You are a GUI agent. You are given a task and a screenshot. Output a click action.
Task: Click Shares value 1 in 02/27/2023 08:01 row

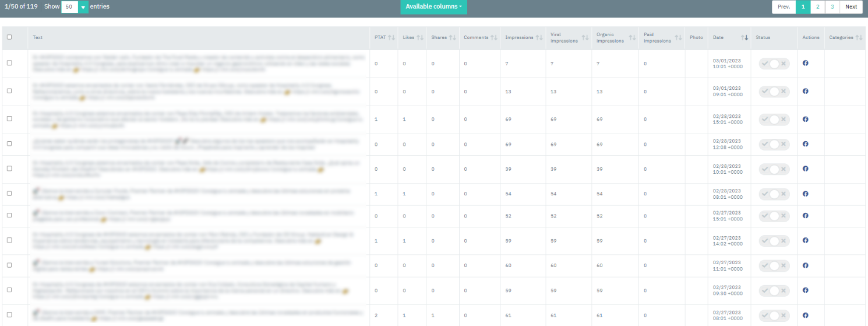click(x=433, y=316)
